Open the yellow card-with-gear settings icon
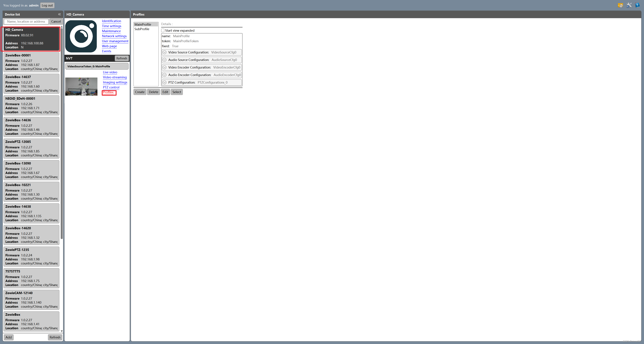The height and width of the screenshot is (344, 644). click(x=620, y=5)
